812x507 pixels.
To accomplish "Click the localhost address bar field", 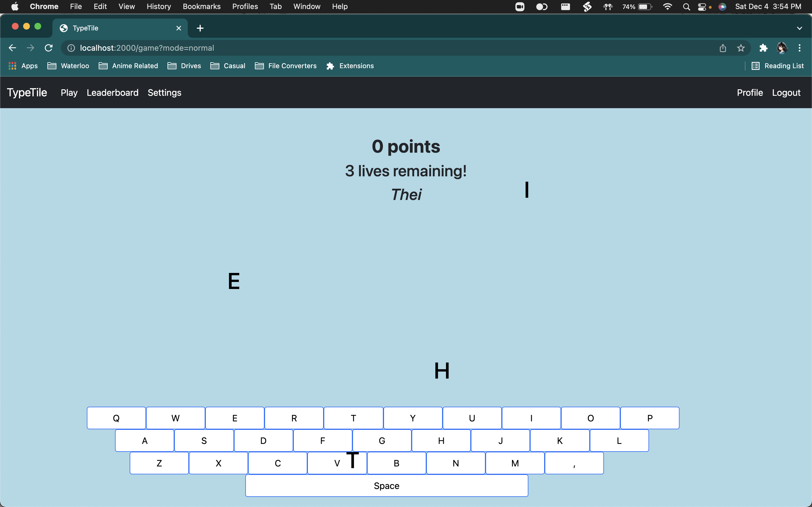I will point(369,48).
